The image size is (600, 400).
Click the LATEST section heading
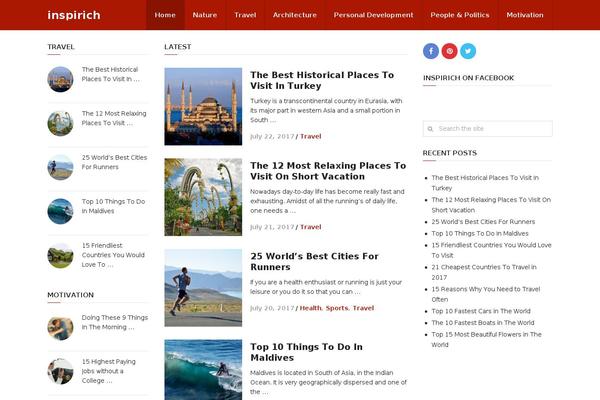pos(178,47)
